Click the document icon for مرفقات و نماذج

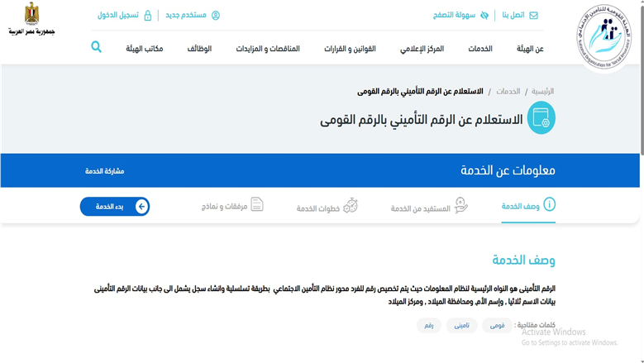(257, 204)
